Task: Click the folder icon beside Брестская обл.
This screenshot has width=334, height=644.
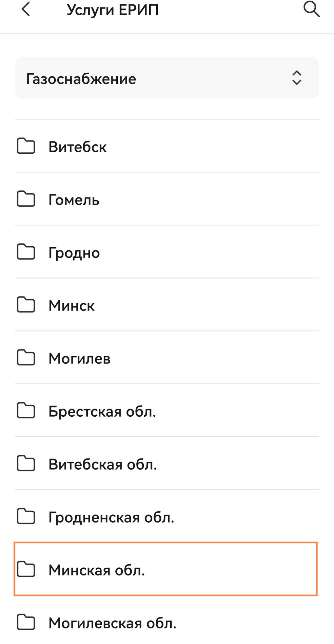Action: 26,411
